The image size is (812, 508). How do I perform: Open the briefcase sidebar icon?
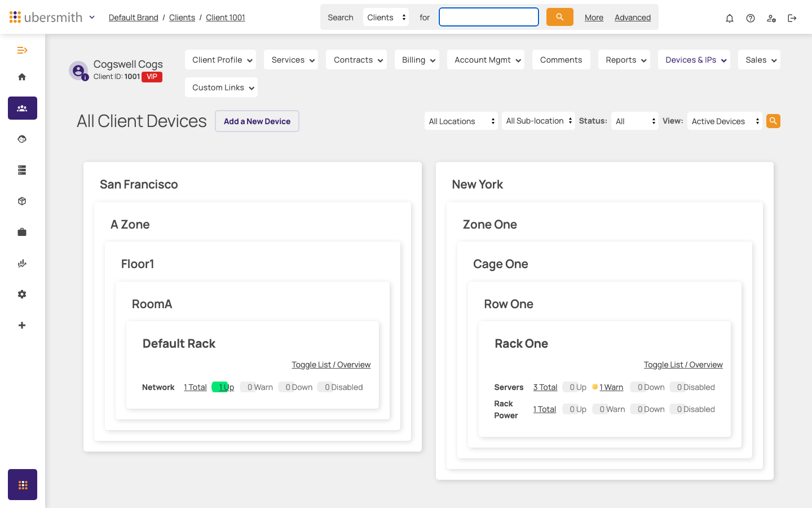click(x=22, y=232)
